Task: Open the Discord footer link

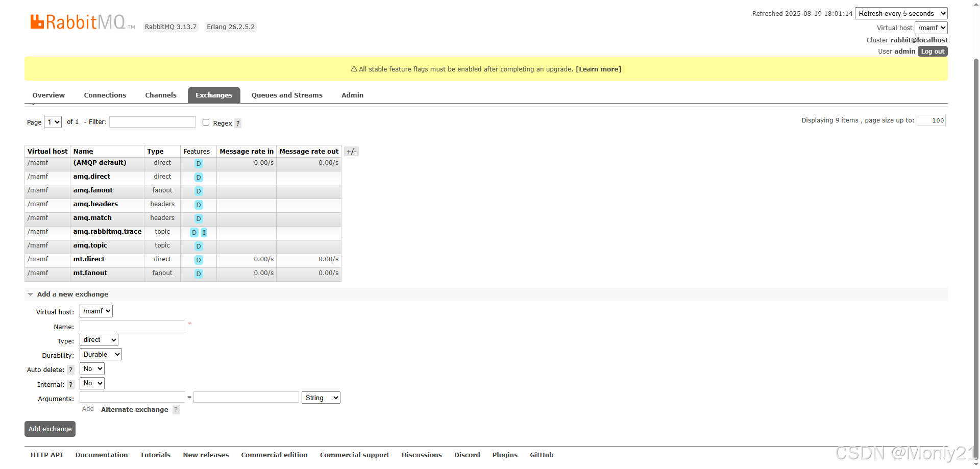Action: pyautogui.click(x=467, y=455)
